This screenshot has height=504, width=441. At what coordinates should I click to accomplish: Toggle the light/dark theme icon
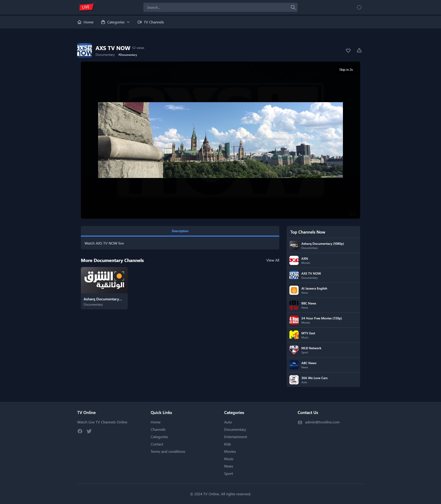click(x=359, y=7)
